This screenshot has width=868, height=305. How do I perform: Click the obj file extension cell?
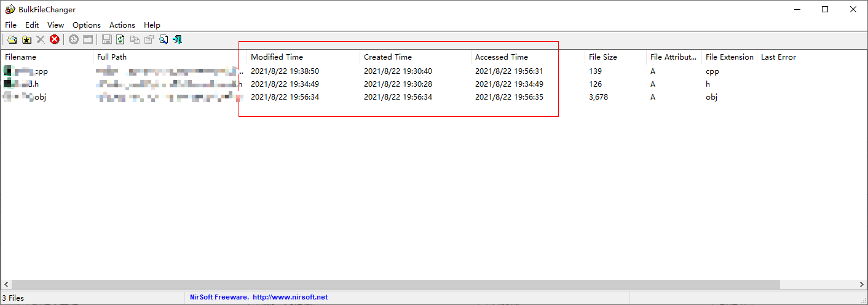(711, 97)
